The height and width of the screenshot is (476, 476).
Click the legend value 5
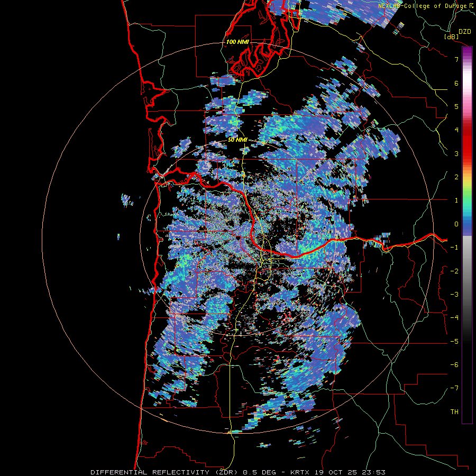(x=456, y=106)
